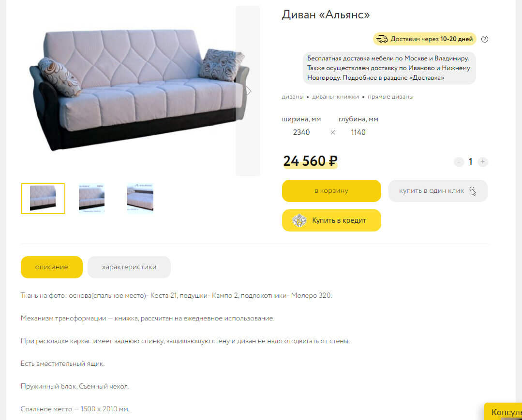
Task: Switch to «характеристики» tab
Action: (x=129, y=267)
